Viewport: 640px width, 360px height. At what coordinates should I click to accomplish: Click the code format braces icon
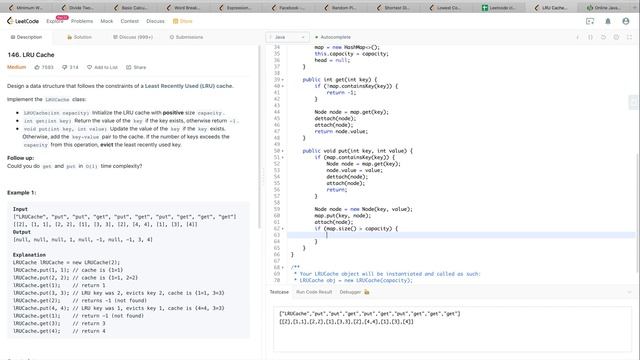[590, 37]
